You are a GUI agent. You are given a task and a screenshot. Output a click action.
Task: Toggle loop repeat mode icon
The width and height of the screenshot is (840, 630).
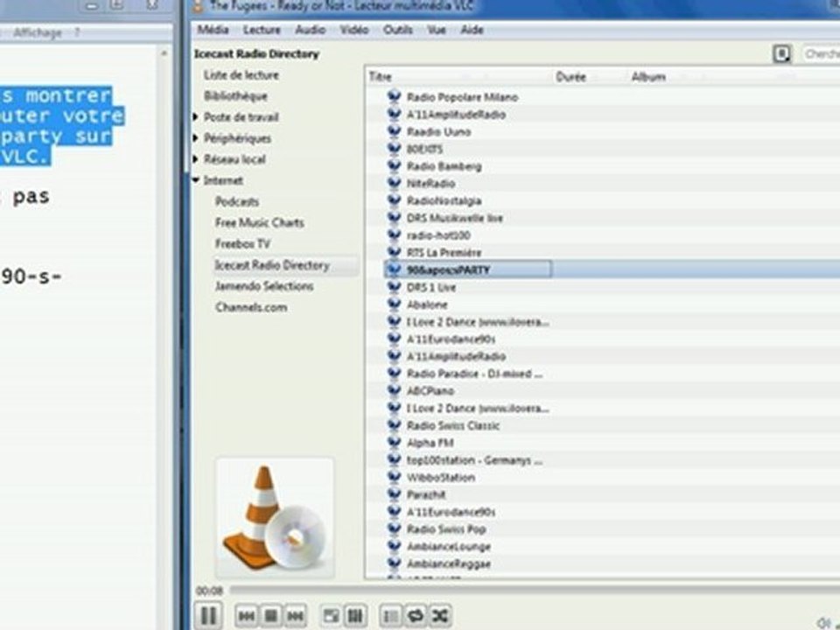415,615
